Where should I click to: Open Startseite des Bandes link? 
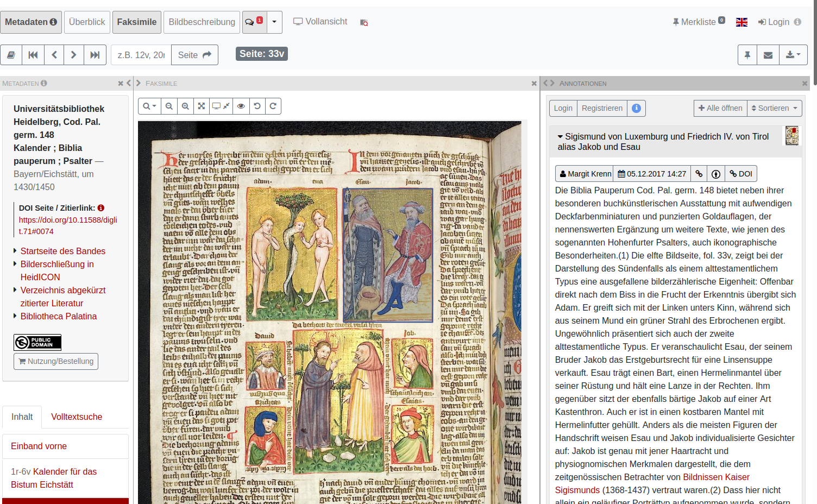[63, 251]
